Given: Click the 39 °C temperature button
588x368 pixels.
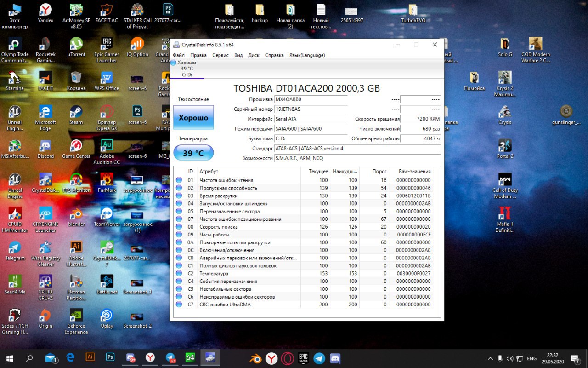Looking at the screenshot, I should pyautogui.click(x=193, y=153).
